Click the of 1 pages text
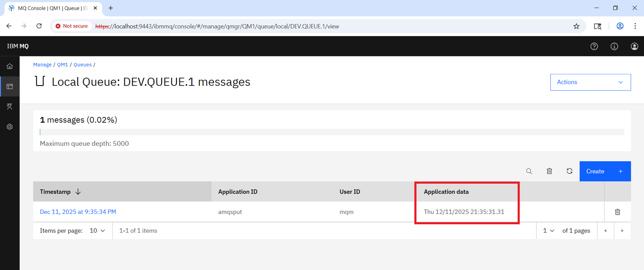The width and height of the screenshot is (644, 270). [576, 231]
